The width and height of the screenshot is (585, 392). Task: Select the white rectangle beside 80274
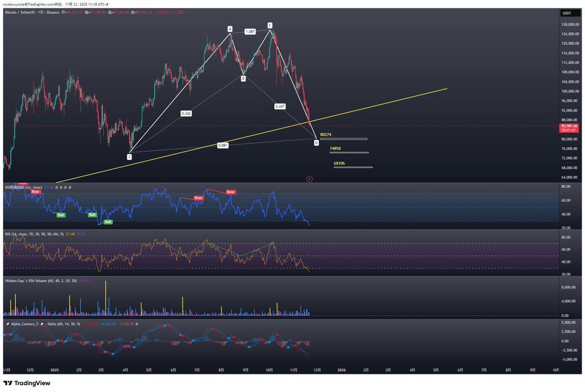point(344,139)
